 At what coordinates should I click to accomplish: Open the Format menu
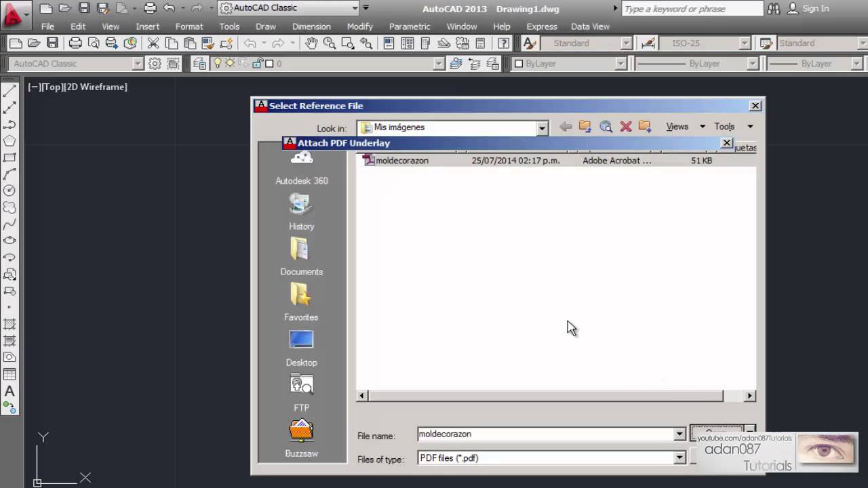pos(189,26)
